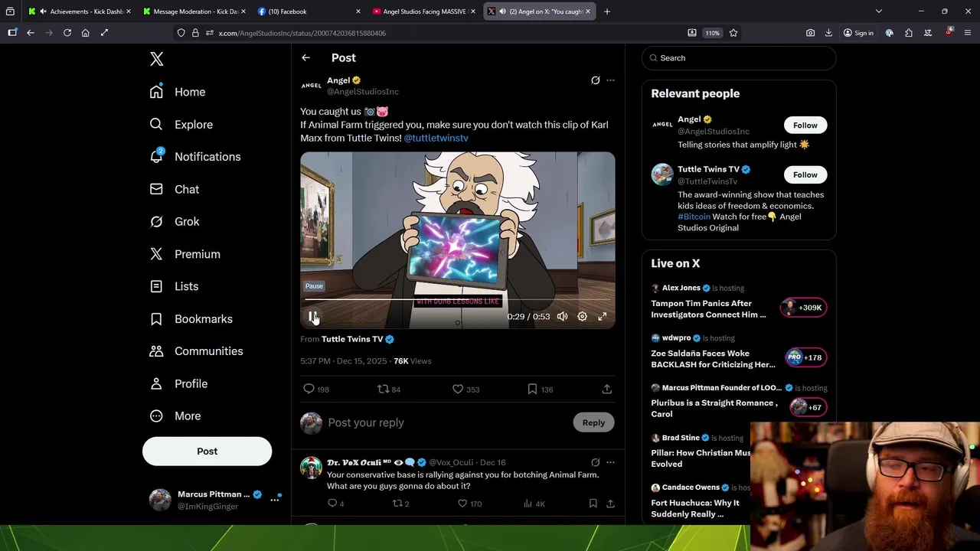The height and width of the screenshot is (551, 980).
Task: Bookmark this page with star icon
Action: tap(733, 33)
